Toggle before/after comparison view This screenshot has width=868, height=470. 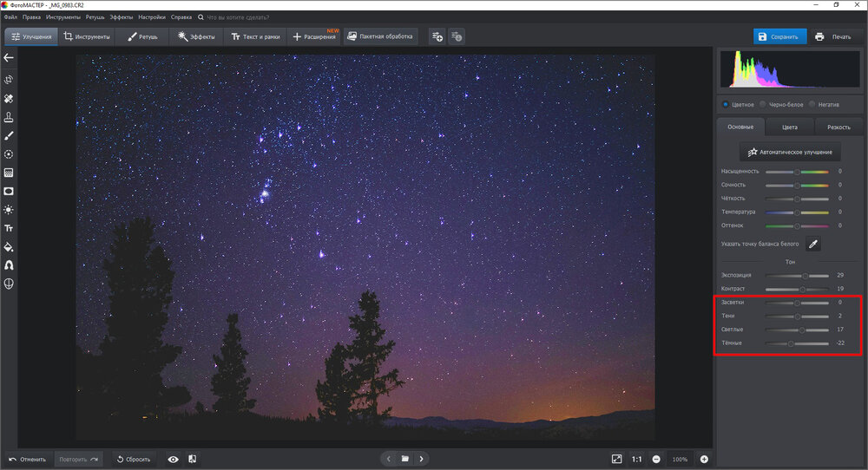coord(193,459)
